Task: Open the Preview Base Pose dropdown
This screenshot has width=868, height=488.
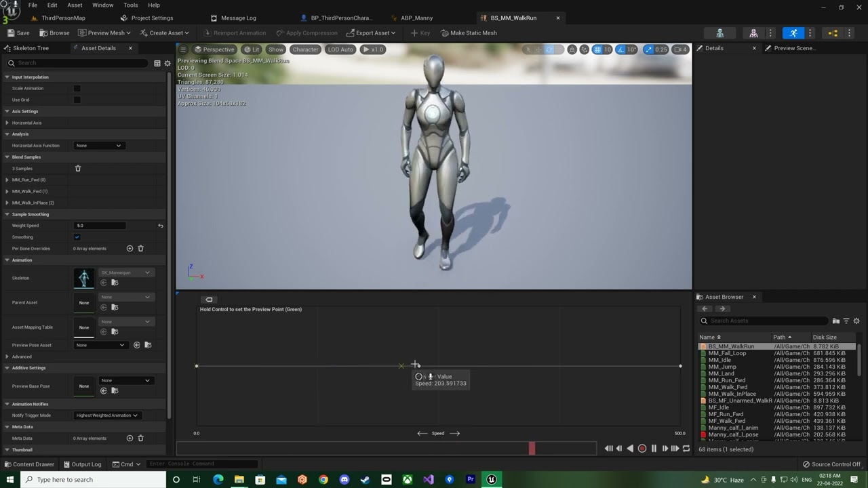Action: (126, 380)
